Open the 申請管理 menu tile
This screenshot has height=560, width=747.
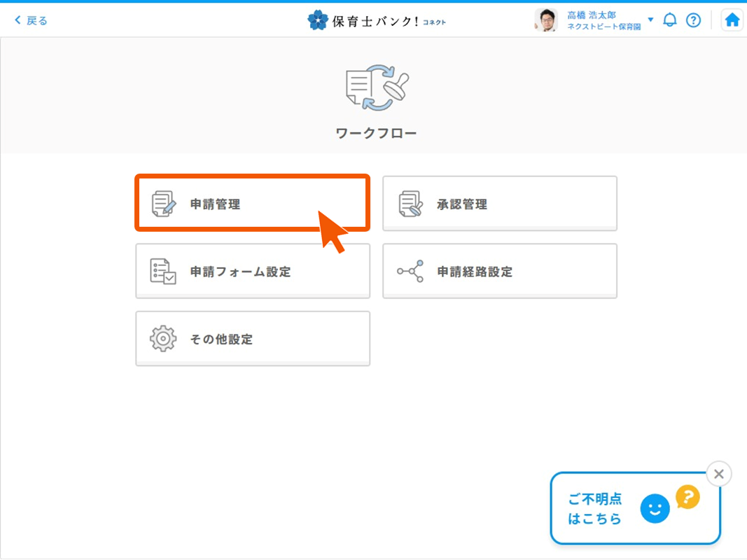tap(252, 204)
